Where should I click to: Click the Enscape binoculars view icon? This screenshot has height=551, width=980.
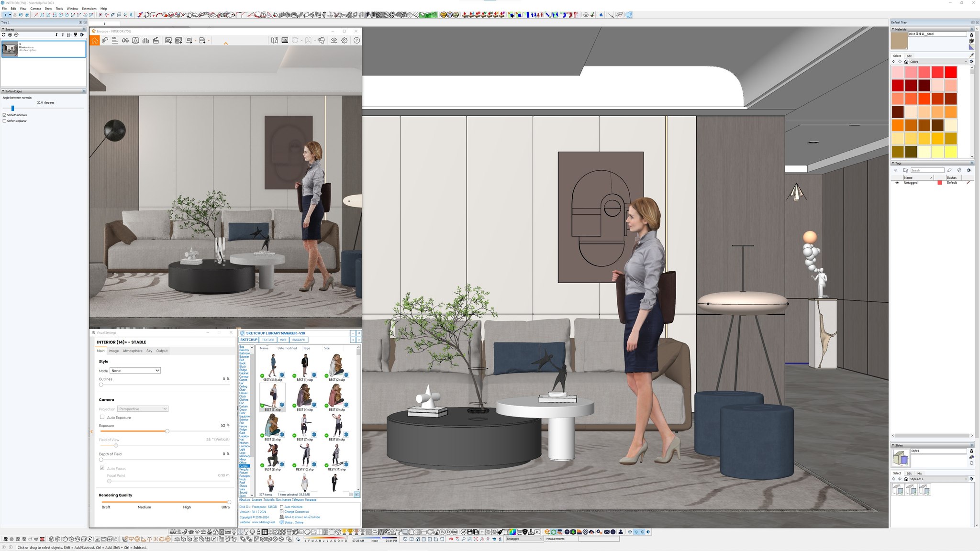click(125, 41)
